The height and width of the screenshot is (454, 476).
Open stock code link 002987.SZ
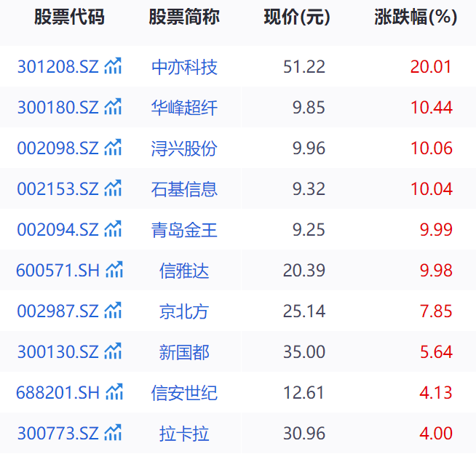pyautogui.click(x=58, y=311)
